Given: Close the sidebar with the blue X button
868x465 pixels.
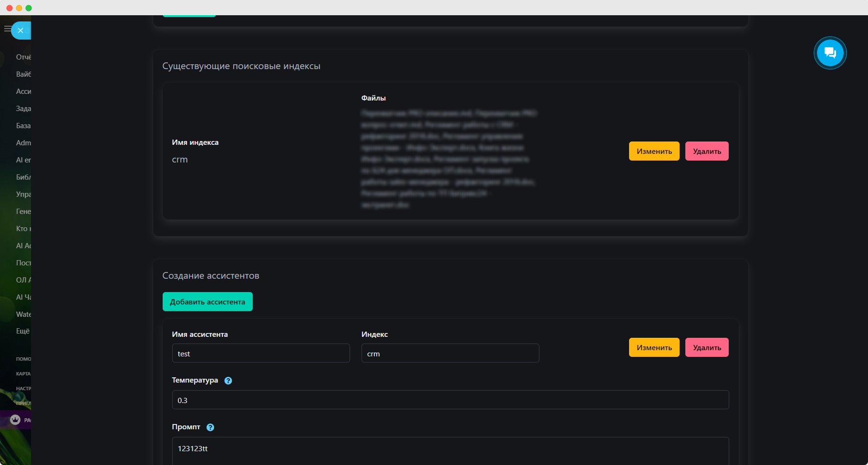Looking at the screenshot, I should pos(21,30).
